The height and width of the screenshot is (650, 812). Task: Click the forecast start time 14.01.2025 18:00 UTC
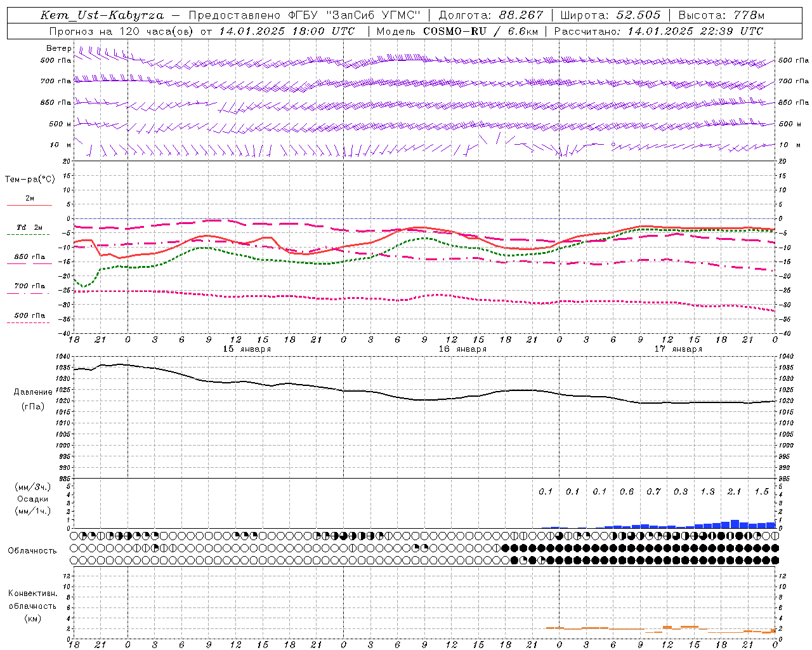pyautogui.click(x=287, y=31)
